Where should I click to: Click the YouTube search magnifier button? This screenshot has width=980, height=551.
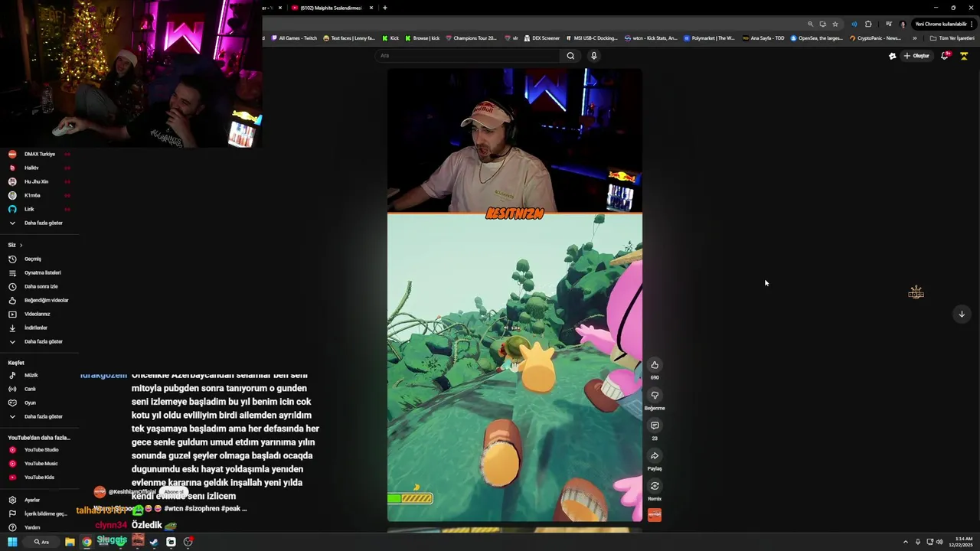click(570, 56)
